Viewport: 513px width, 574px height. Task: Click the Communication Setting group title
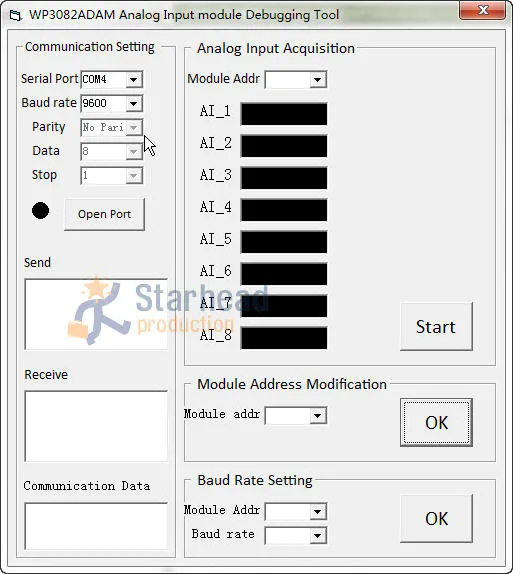pyautogui.click(x=90, y=47)
